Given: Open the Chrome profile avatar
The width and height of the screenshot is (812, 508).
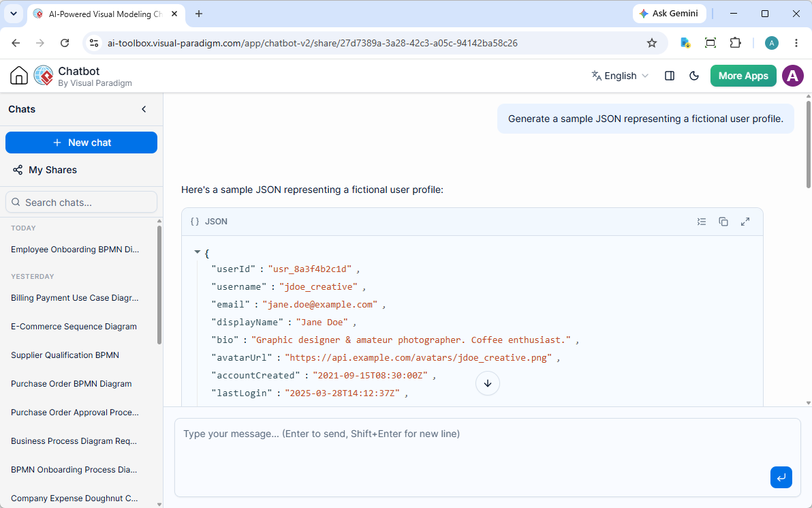Looking at the screenshot, I should [771, 43].
